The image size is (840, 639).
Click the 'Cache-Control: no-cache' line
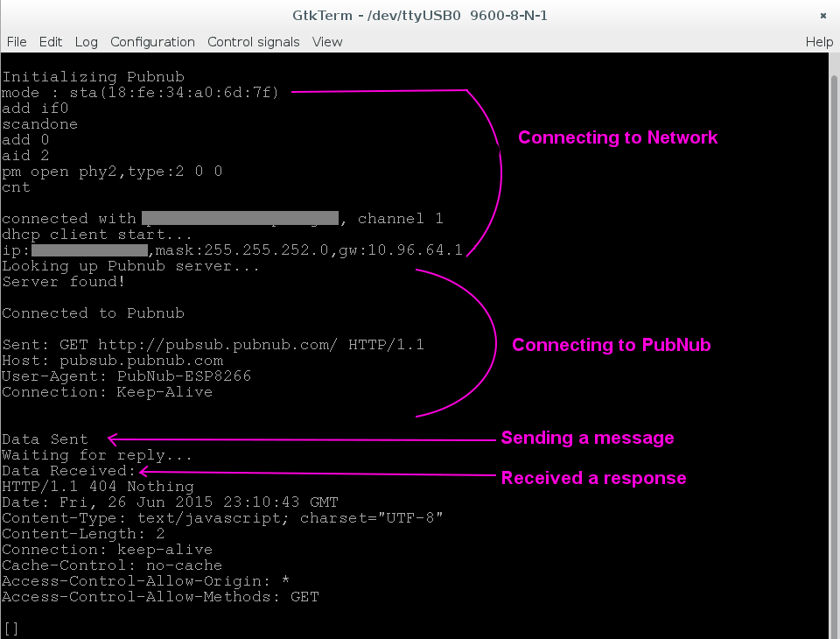pos(112,565)
